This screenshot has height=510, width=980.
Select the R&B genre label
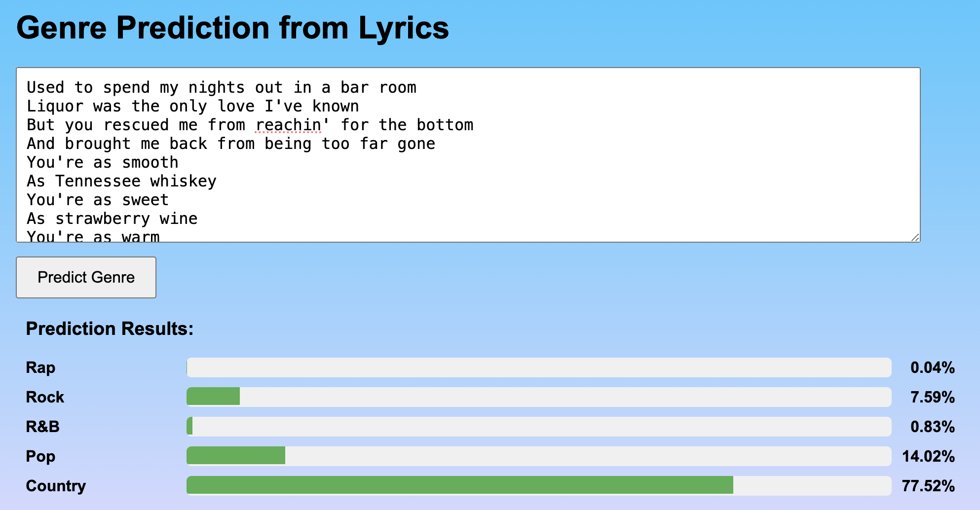[x=42, y=426]
